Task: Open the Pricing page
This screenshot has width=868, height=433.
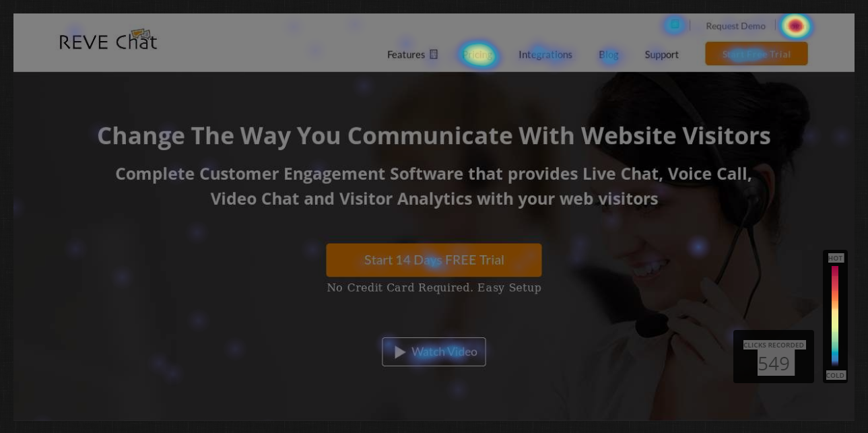Action: 478,55
